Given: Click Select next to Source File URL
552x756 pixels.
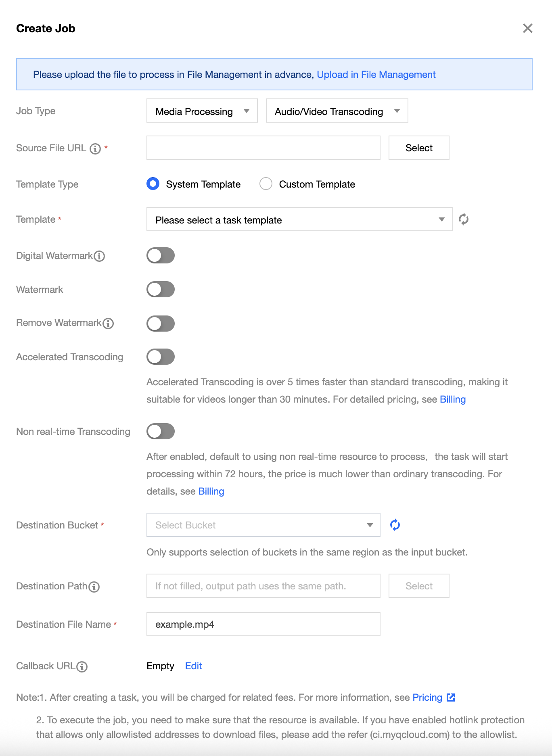Looking at the screenshot, I should click(x=419, y=148).
